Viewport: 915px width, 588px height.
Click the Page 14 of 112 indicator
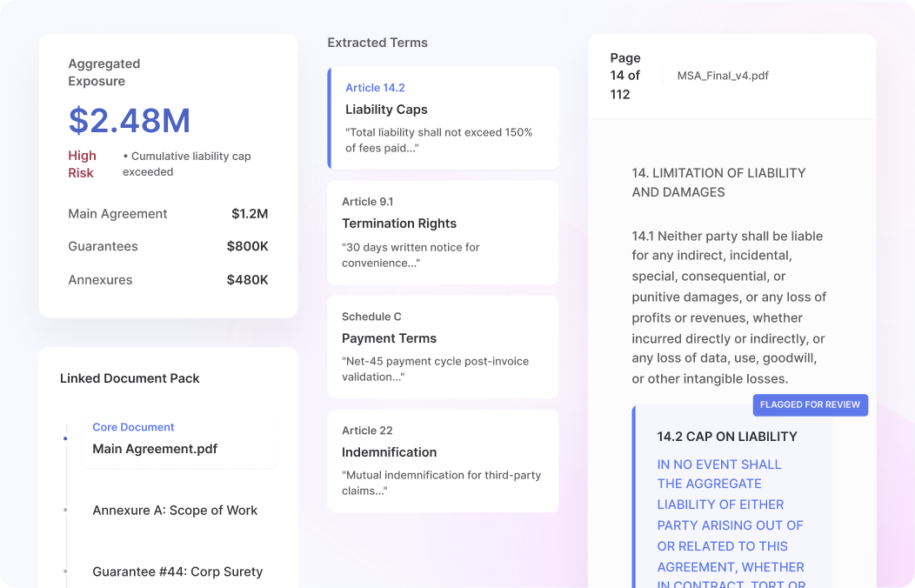[625, 76]
